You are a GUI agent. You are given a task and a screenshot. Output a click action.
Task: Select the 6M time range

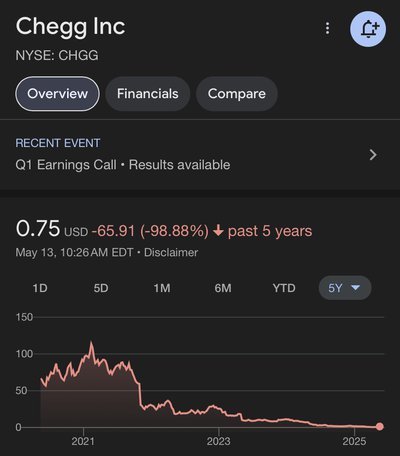pyautogui.click(x=223, y=288)
